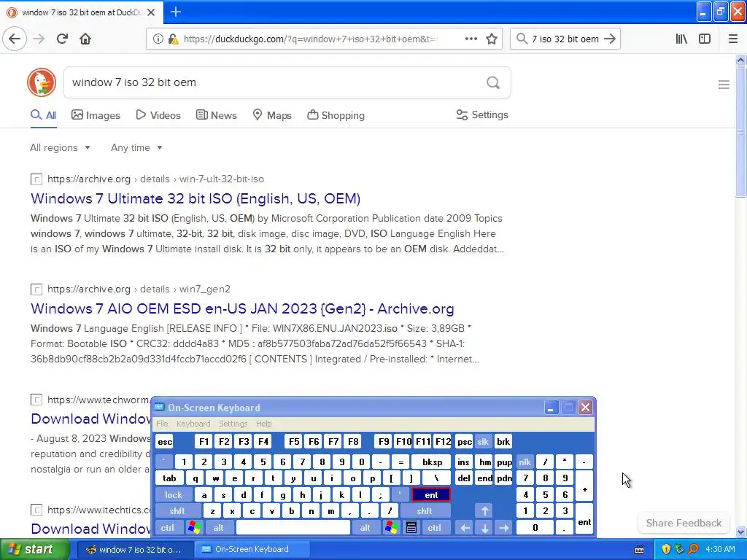Toggle the left shft key
Viewport: 747px width, 560px height.
(x=177, y=511)
